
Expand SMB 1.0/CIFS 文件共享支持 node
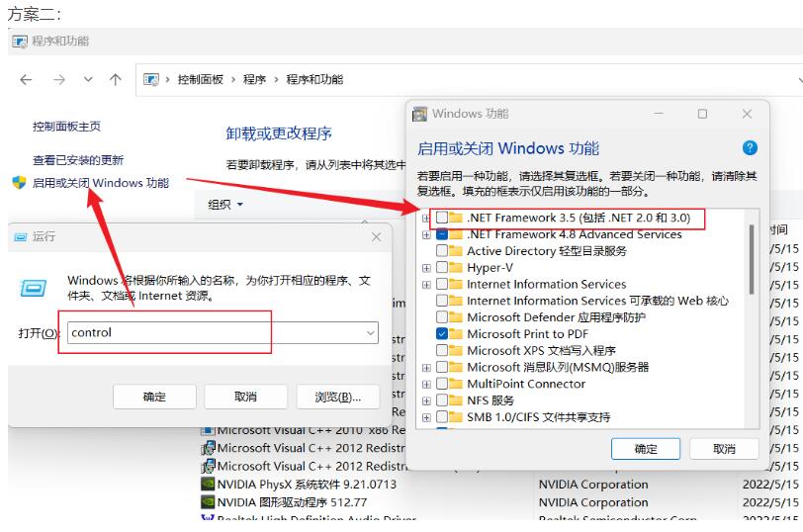pos(426,417)
